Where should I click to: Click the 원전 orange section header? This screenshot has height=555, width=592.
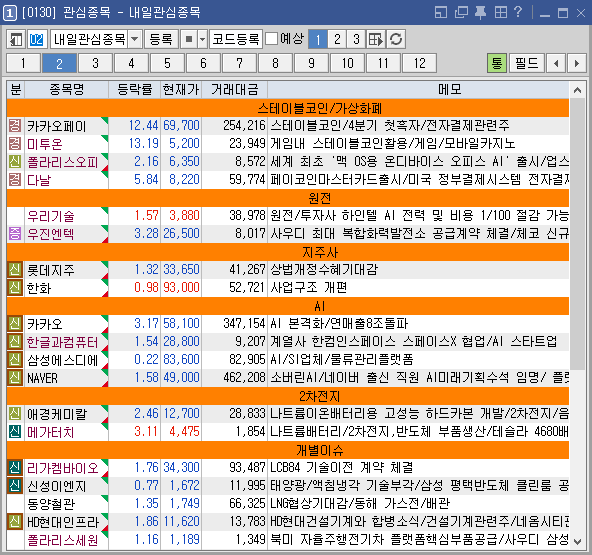[x=288, y=198]
